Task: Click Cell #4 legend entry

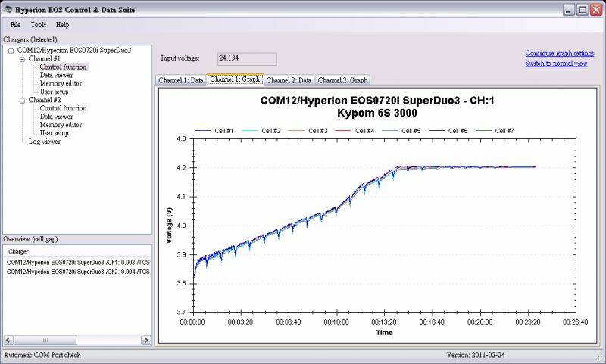Action: 355,131
